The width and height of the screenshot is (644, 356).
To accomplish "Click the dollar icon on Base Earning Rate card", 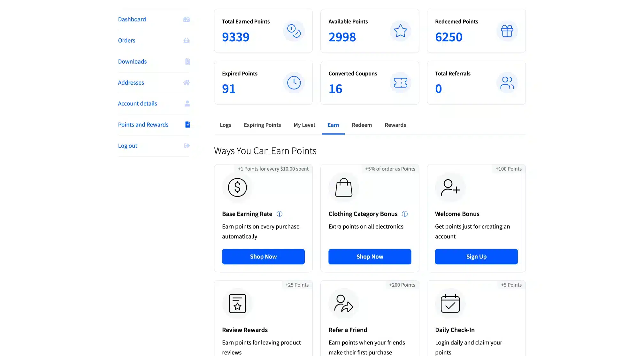I will 237,187.
